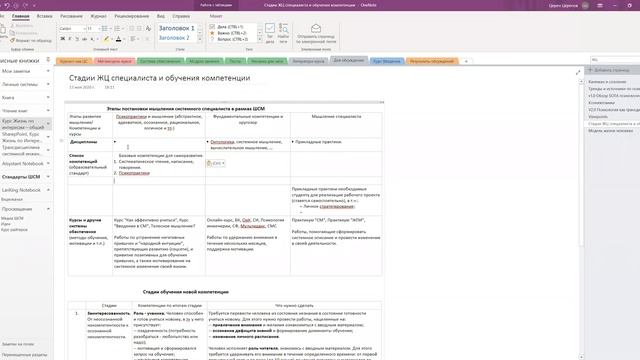Open numbered list button

click(x=117, y=29)
